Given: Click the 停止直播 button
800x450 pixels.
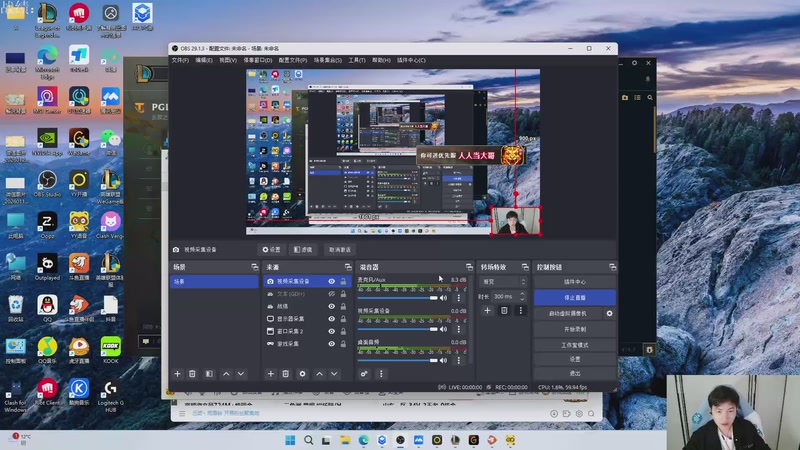Looking at the screenshot, I should tap(574, 298).
